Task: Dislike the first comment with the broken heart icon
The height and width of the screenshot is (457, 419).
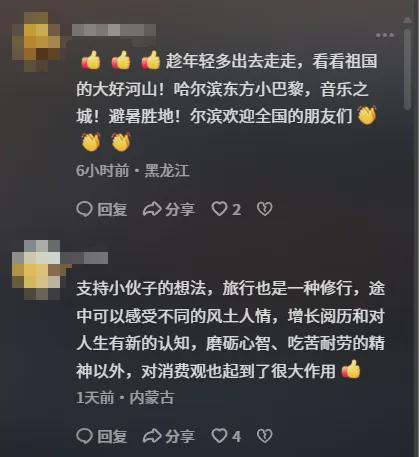Action: tap(265, 209)
